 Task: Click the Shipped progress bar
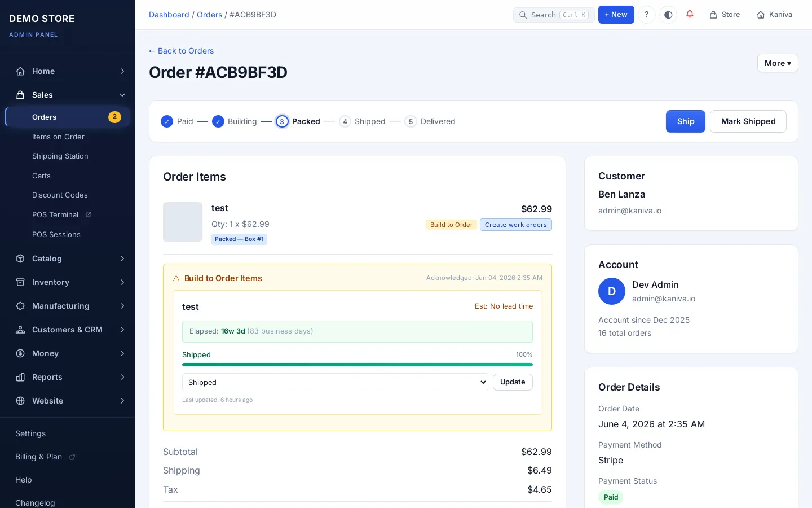(358, 365)
